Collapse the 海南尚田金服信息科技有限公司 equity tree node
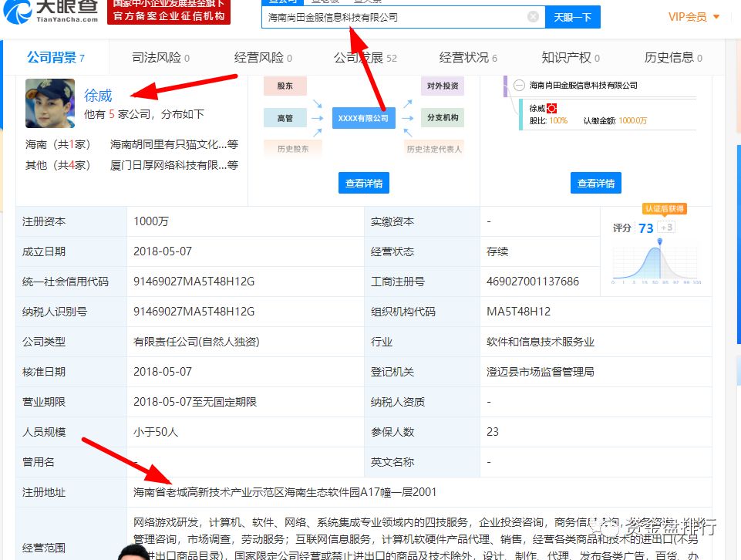 [x=519, y=86]
